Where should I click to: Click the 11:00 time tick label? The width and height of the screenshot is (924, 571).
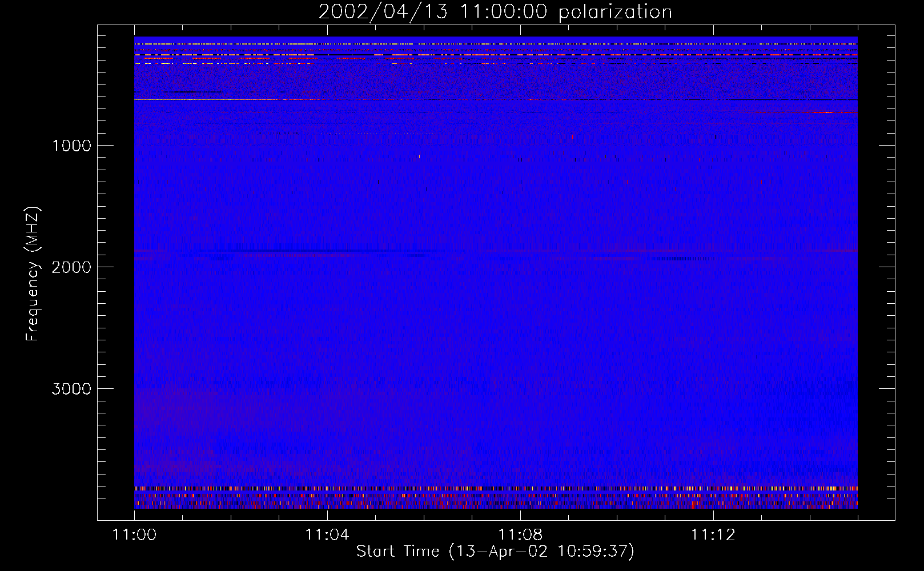[x=134, y=535]
